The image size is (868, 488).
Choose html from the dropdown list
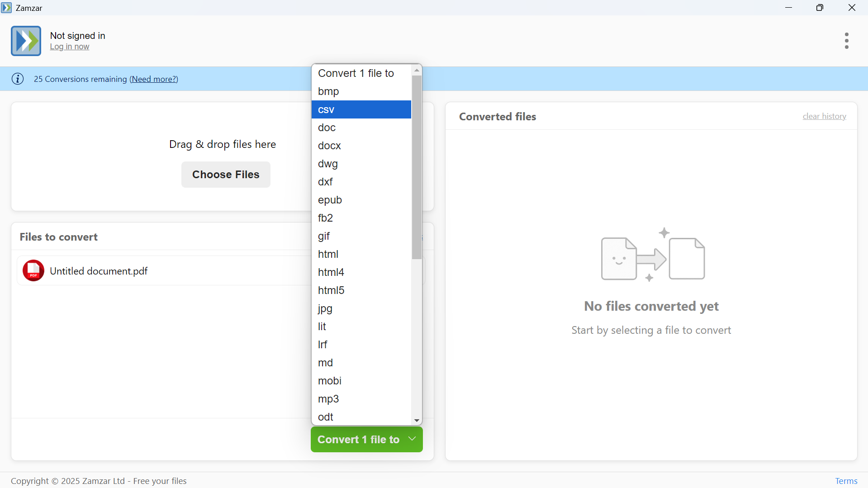tap(361, 254)
